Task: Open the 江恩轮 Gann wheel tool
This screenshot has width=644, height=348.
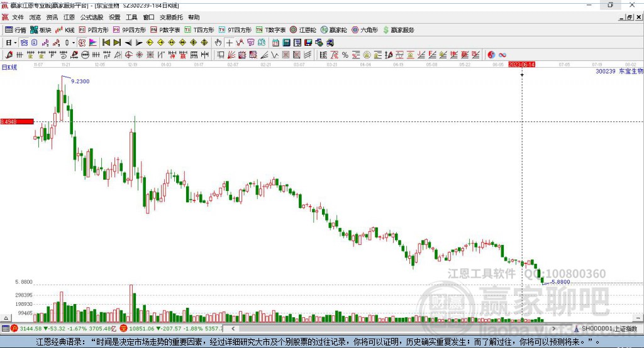Action: pos(303,30)
